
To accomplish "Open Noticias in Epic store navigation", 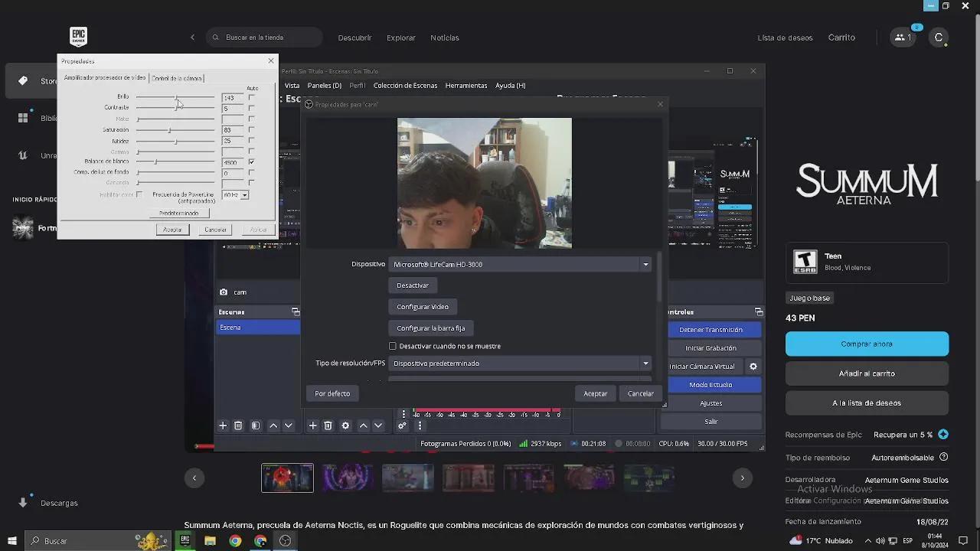I will coord(445,37).
